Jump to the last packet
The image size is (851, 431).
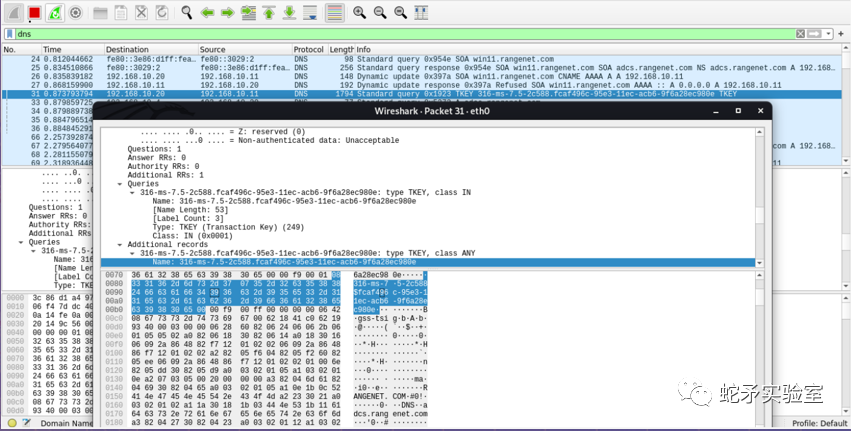pyautogui.click(x=289, y=12)
